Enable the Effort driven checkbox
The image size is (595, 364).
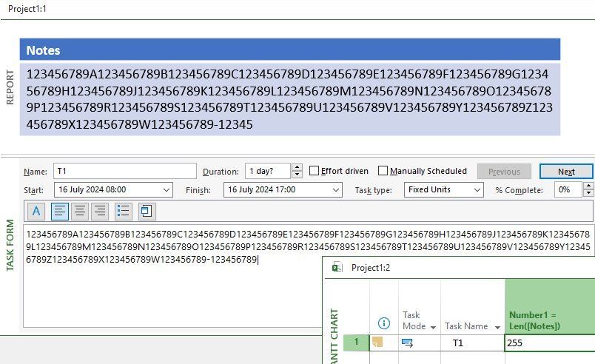(x=315, y=171)
